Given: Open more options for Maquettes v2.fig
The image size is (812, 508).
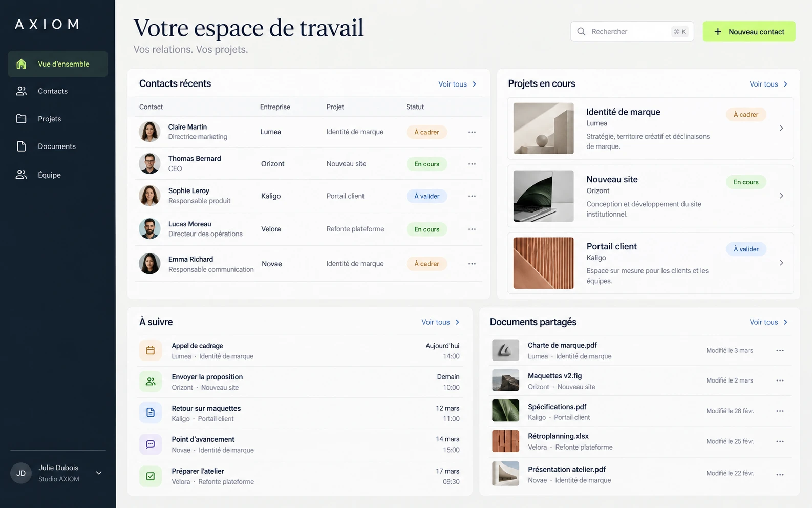Looking at the screenshot, I should tap(780, 380).
